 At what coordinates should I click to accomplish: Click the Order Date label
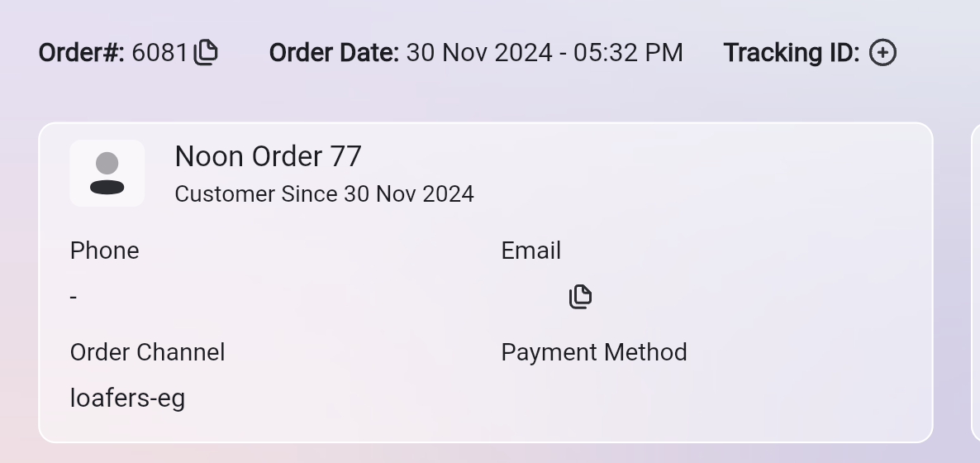334,53
